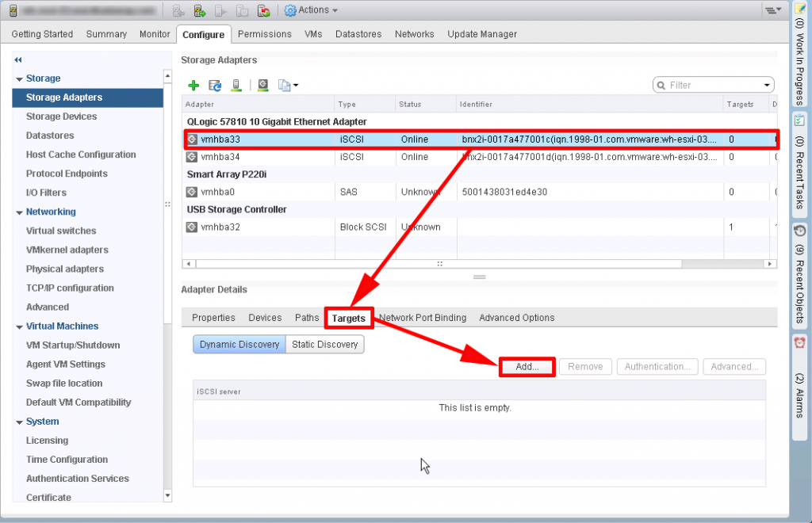Switch to the Datastores tab
Image resolution: width=812 pixels, height=523 pixels.
[358, 34]
